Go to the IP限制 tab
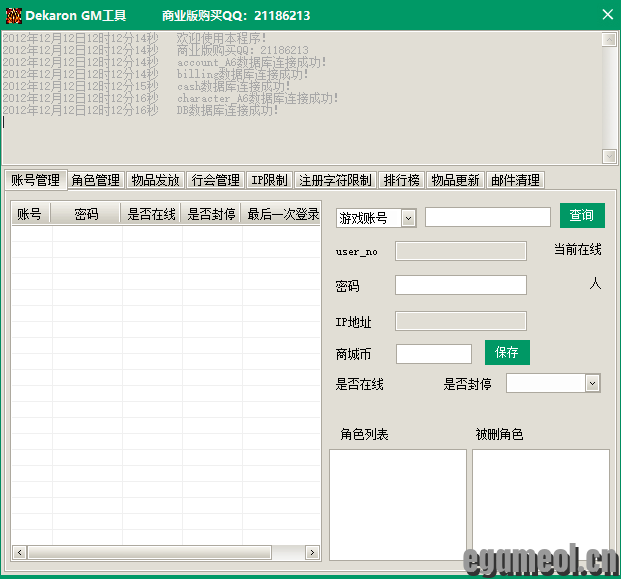 [x=269, y=180]
